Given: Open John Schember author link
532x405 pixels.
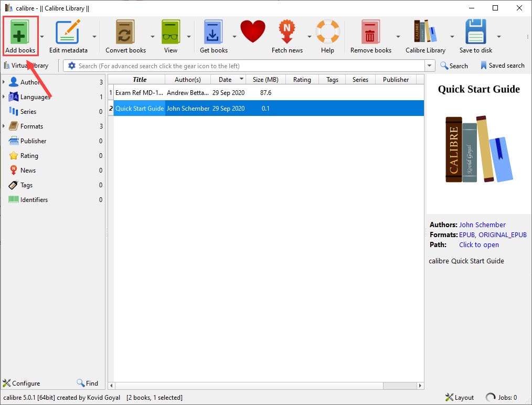Looking at the screenshot, I should [x=482, y=225].
